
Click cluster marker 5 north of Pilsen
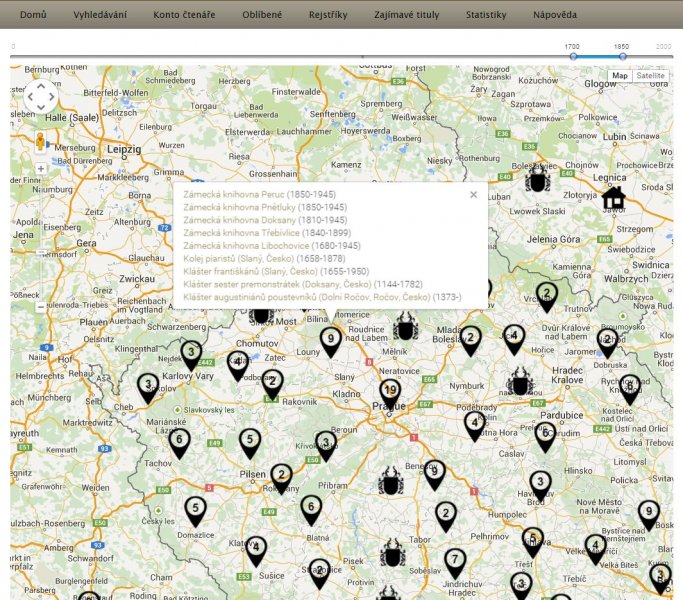[250, 442]
